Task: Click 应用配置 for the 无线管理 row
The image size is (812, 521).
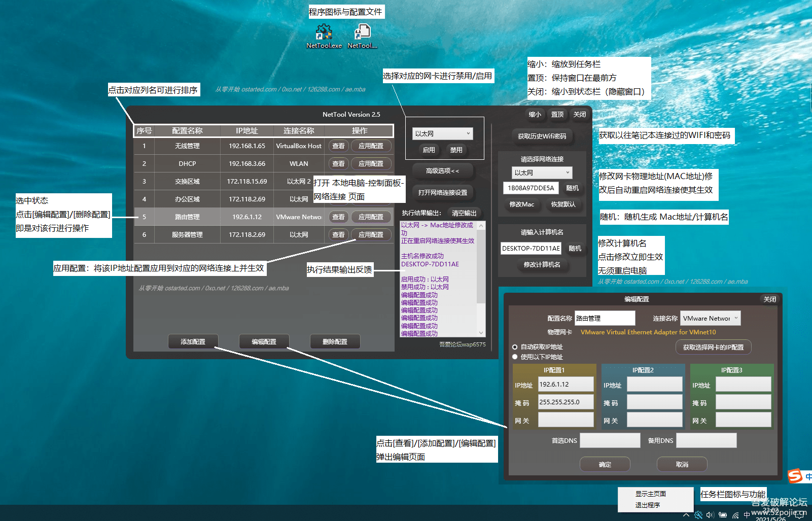Action: [371, 146]
